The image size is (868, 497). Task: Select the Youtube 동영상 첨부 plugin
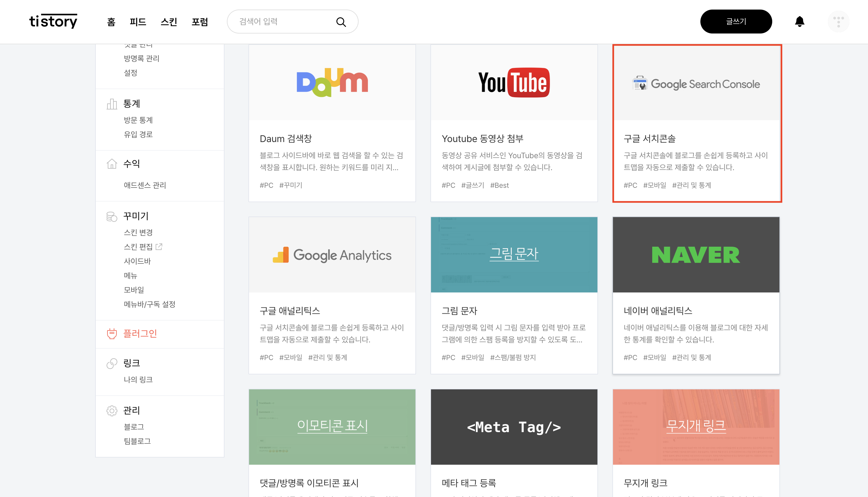[514, 123]
